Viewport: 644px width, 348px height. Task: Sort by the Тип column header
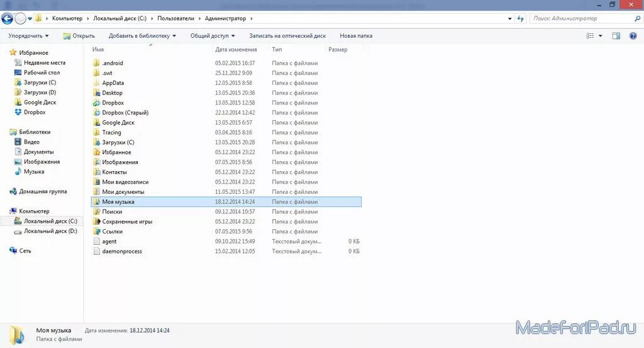click(277, 49)
